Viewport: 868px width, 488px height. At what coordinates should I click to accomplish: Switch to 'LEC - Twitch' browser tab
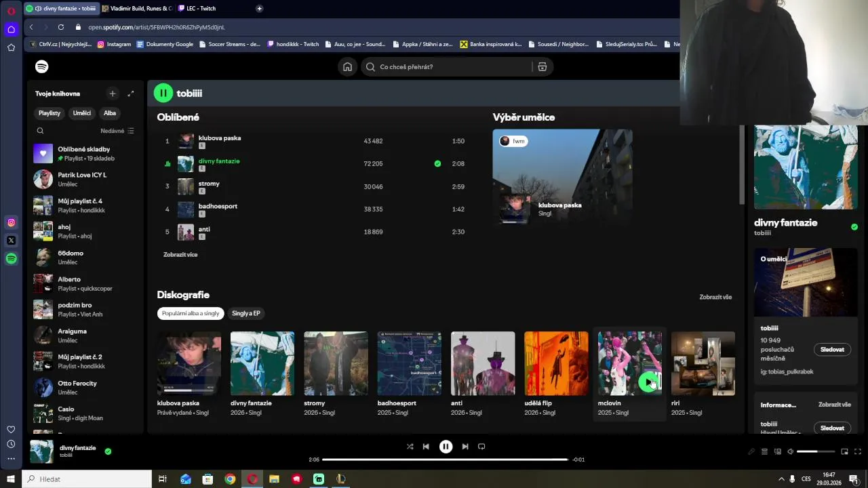[201, 8]
